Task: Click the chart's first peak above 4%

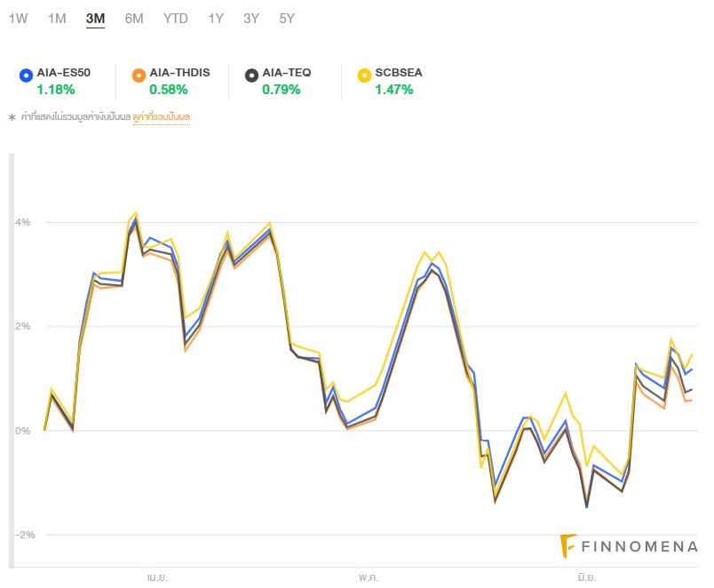Action: point(136,213)
